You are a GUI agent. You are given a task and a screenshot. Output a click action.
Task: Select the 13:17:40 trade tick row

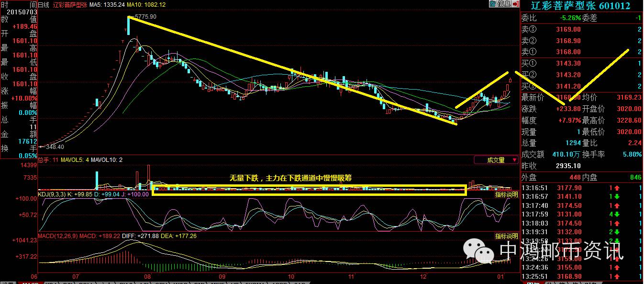pyautogui.click(x=582, y=205)
